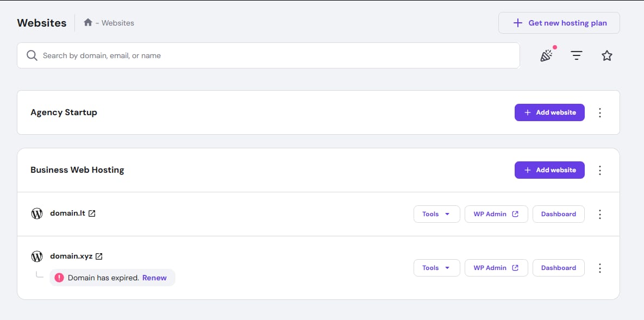The width and height of the screenshot is (644, 320).
Task: Click the WordPress logo beside domain.xyz
Action: (37, 256)
